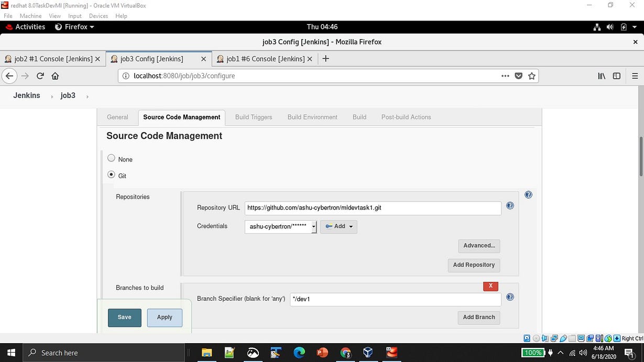Show hidden tray icons in Windows

(561, 353)
